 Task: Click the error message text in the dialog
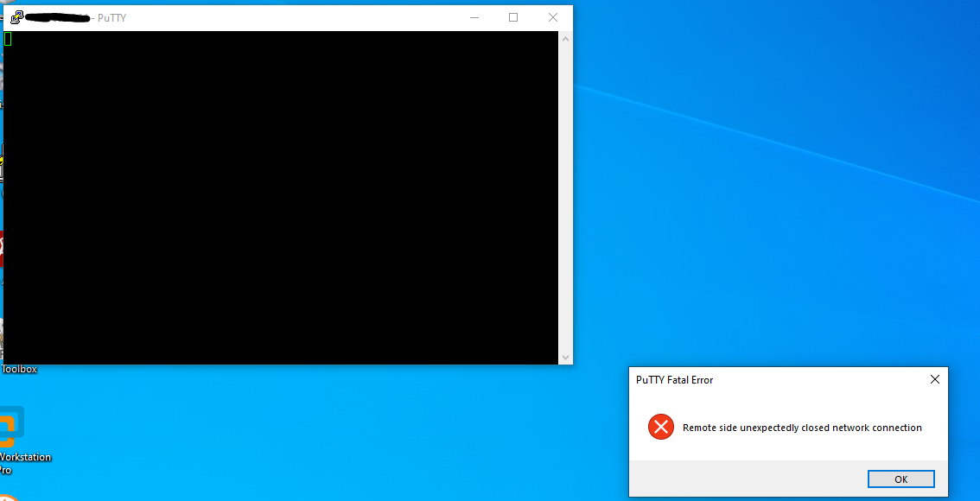tap(802, 428)
